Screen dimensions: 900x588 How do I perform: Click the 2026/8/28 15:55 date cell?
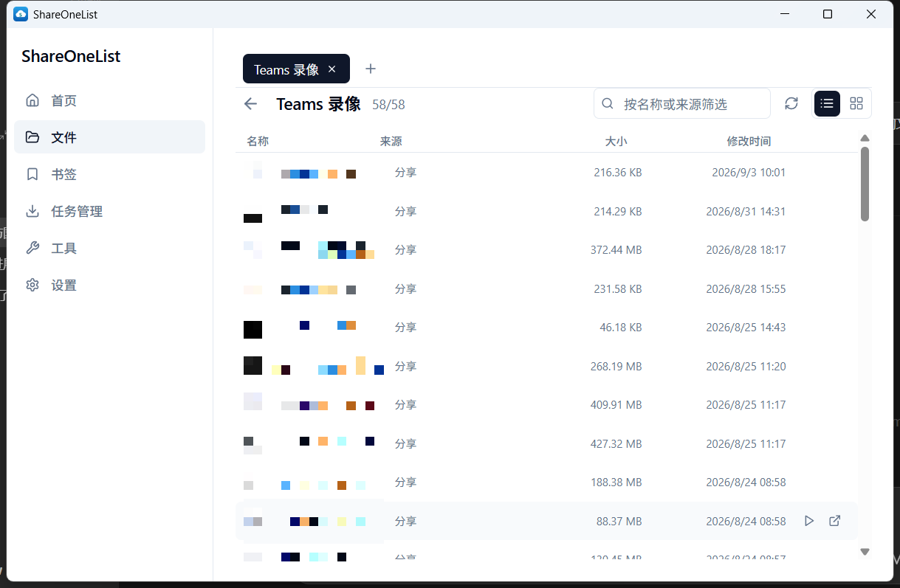coord(746,288)
